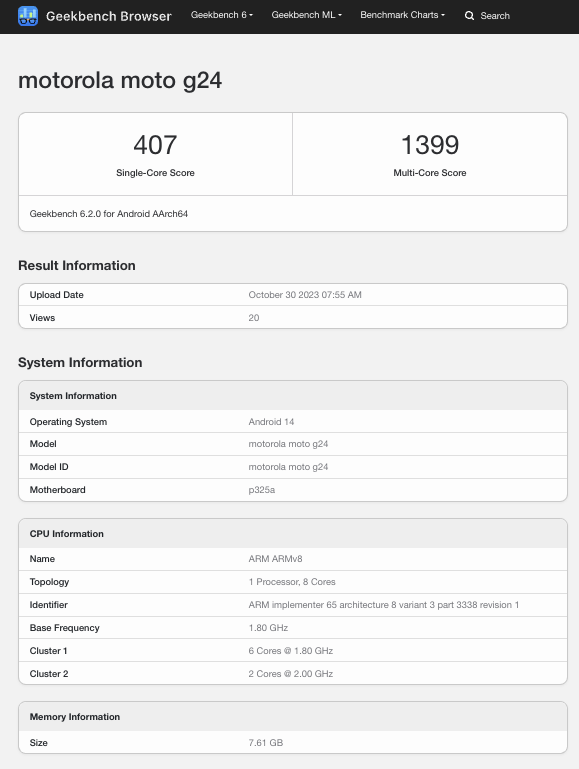
Task: Click the Geekbench logo icon
Action: tap(28, 16)
